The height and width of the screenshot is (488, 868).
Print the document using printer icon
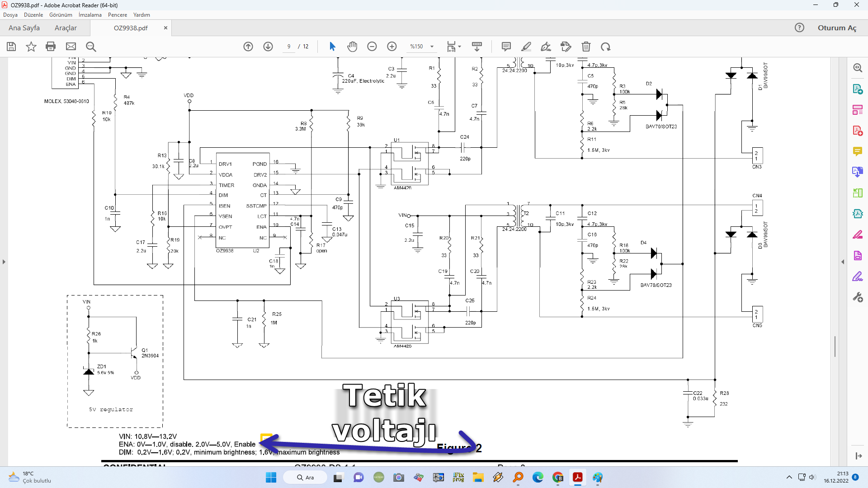[x=51, y=47]
